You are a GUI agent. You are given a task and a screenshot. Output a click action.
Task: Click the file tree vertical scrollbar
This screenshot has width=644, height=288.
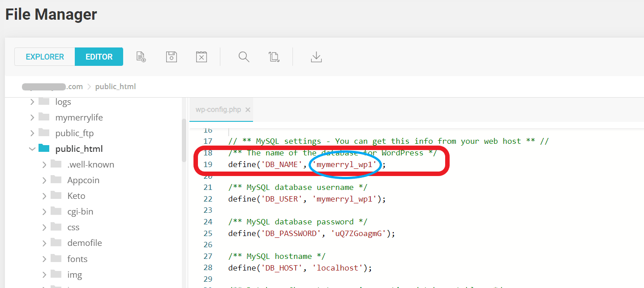184,140
